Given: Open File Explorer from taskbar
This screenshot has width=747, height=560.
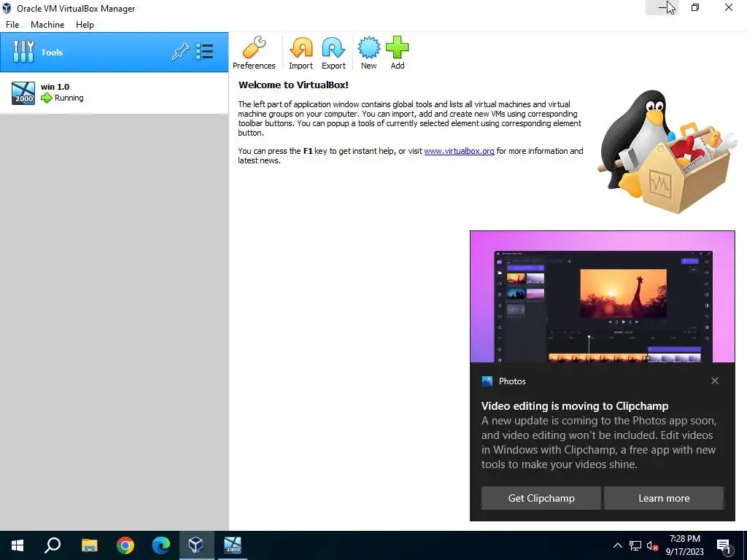Looking at the screenshot, I should (89, 545).
